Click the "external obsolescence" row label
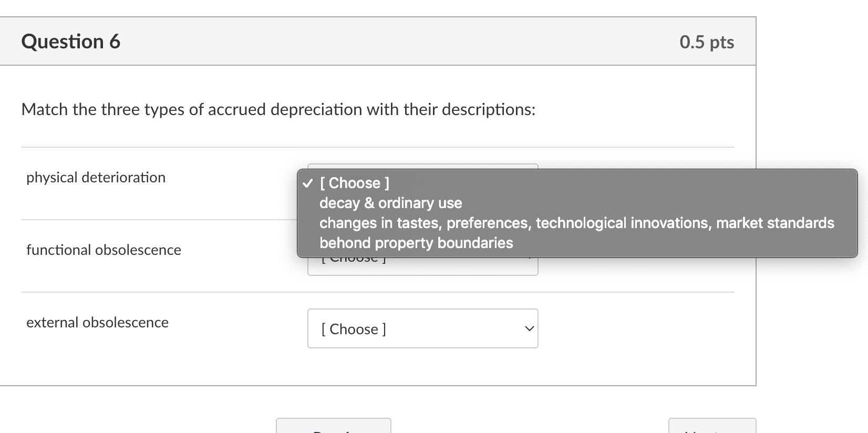 coord(97,322)
